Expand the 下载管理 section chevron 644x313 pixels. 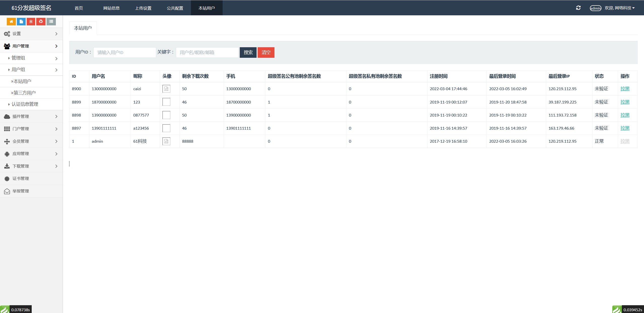pos(56,166)
